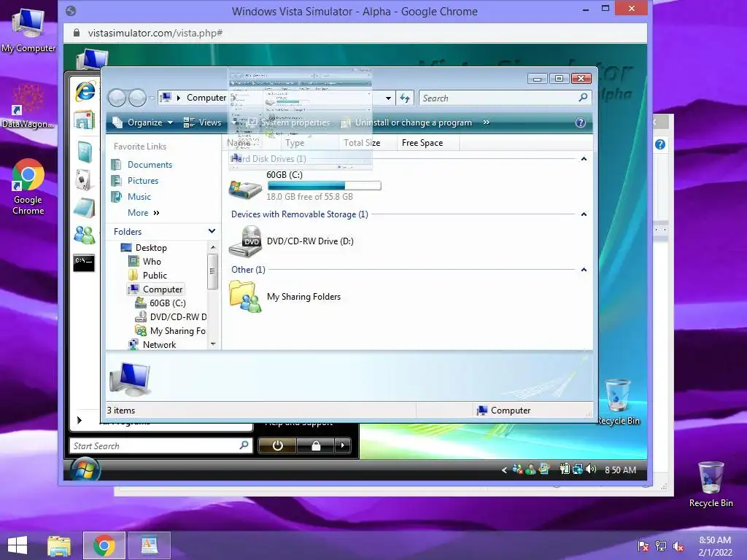This screenshot has width=747, height=560.
Task: Open the Music favorite link
Action: tap(139, 197)
